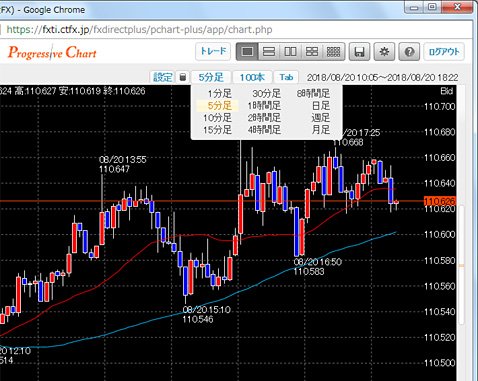This screenshot has height=381, width=478.
Task: Select 日足 from the timeframe list
Action: click(321, 106)
